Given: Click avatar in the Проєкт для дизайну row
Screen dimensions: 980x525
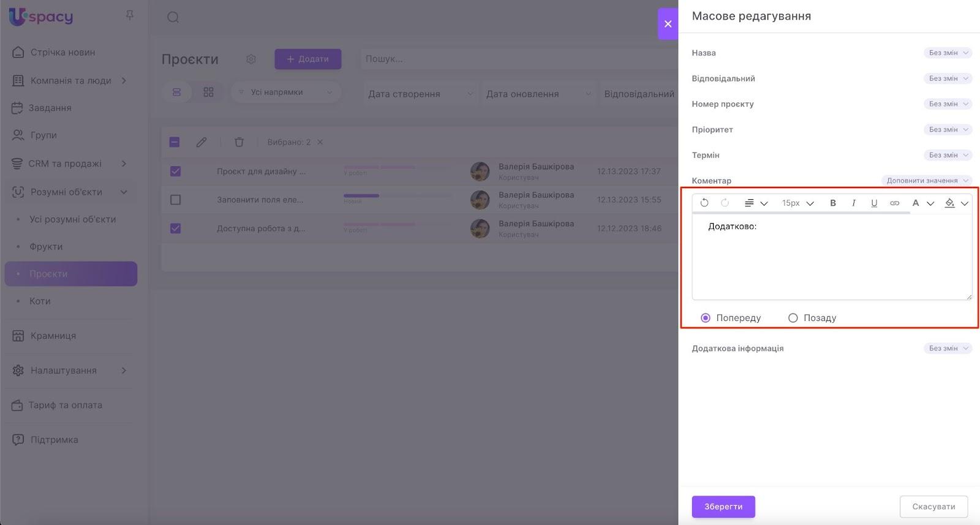Looking at the screenshot, I should point(480,172).
